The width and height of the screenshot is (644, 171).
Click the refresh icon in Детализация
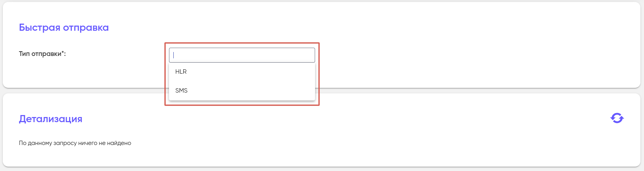(x=617, y=118)
